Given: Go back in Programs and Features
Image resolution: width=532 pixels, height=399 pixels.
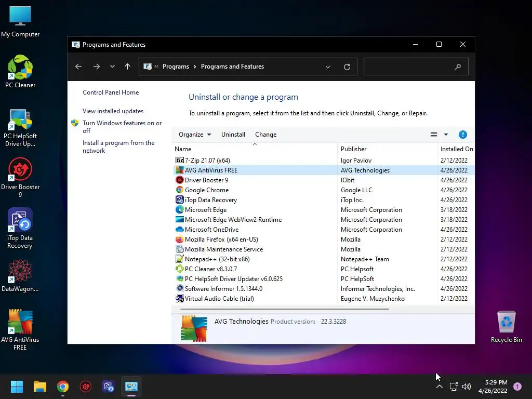Looking at the screenshot, I should [x=78, y=66].
